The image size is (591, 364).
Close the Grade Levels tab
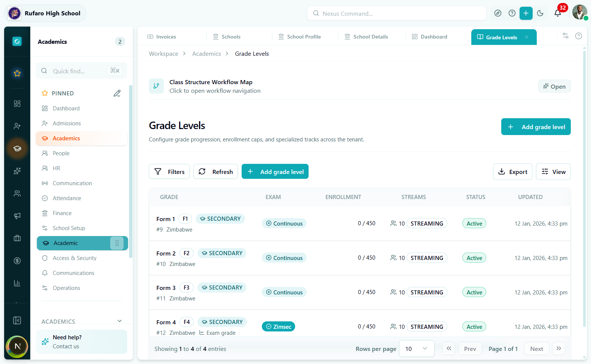pyautogui.click(x=526, y=37)
